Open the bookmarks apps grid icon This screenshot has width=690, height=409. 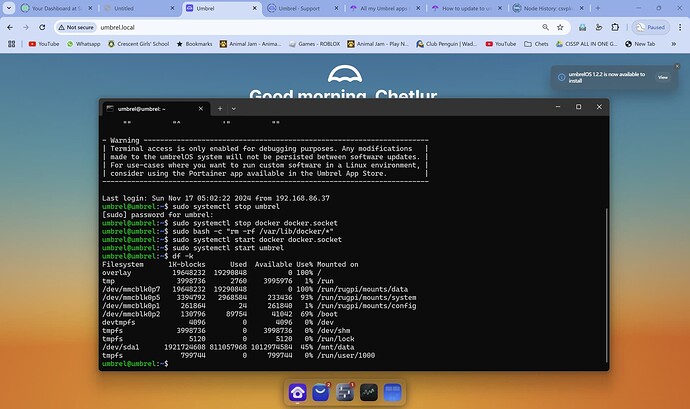coord(11,44)
